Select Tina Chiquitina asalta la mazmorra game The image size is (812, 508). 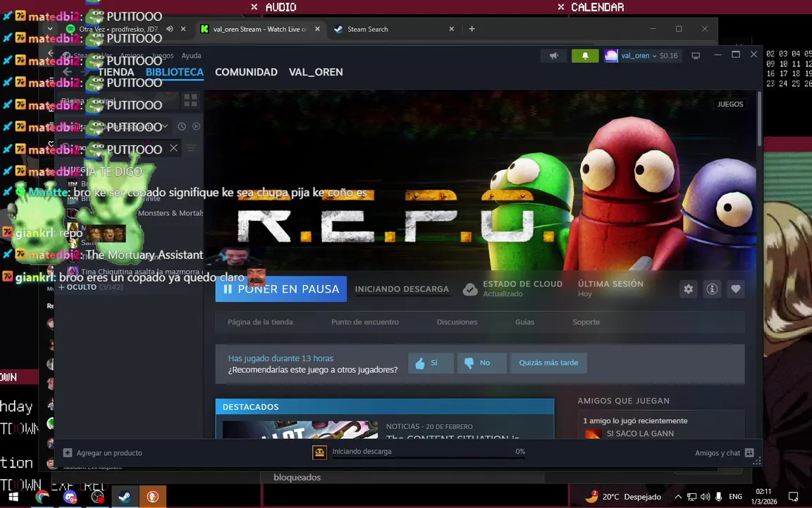(x=141, y=272)
